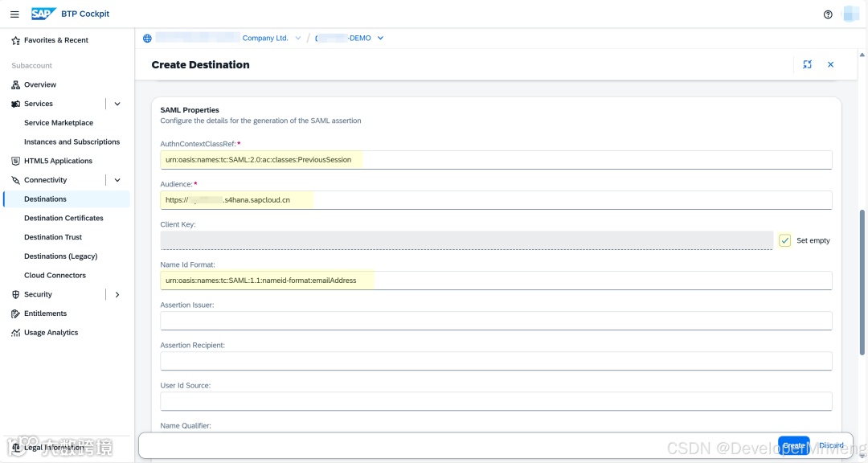Viewport: 868px width, 463px height.
Task: Open the help question mark icon
Action: [829, 14]
